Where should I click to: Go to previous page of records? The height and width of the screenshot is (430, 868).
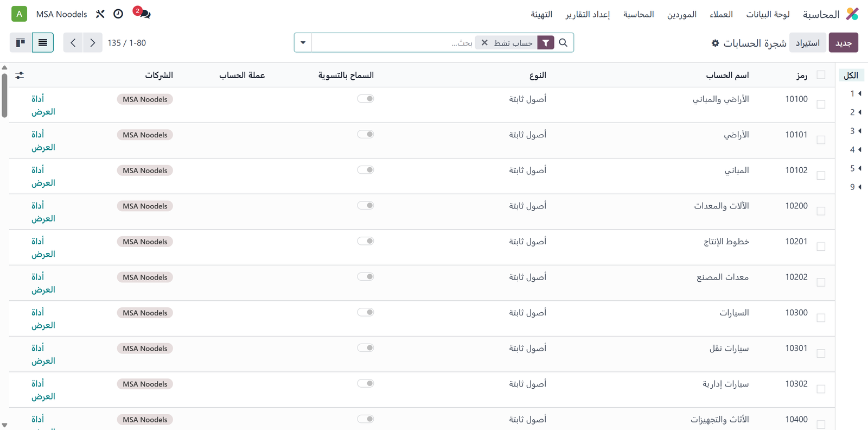click(x=73, y=42)
